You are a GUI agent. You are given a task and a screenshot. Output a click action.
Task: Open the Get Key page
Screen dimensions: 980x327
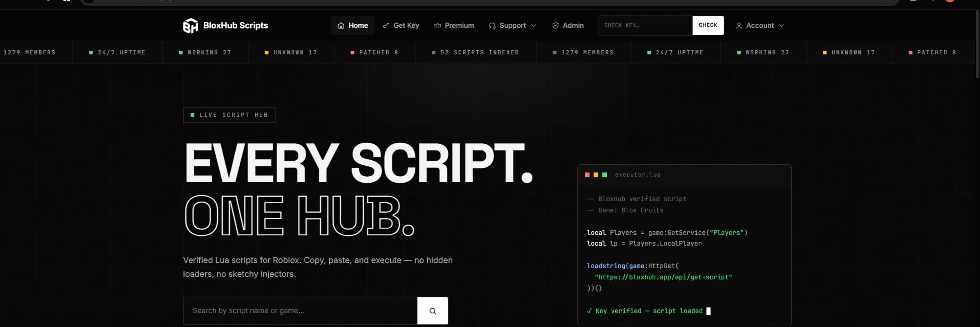tap(401, 25)
